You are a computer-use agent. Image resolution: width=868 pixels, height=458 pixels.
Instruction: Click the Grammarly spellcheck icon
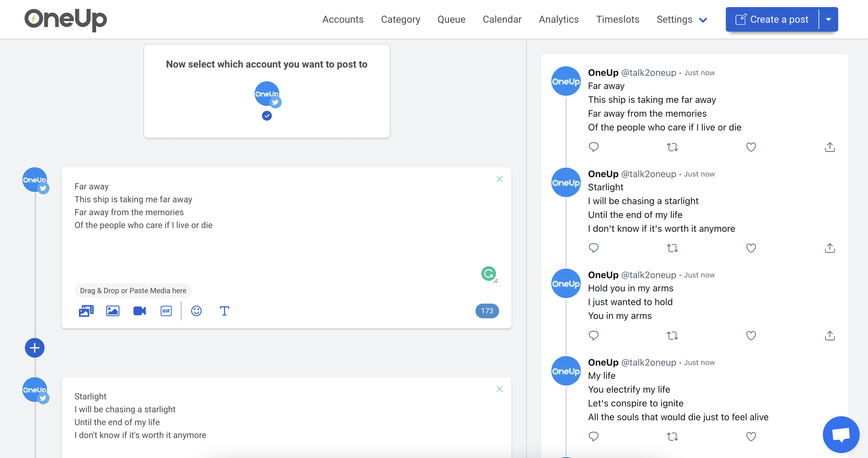point(489,273)
